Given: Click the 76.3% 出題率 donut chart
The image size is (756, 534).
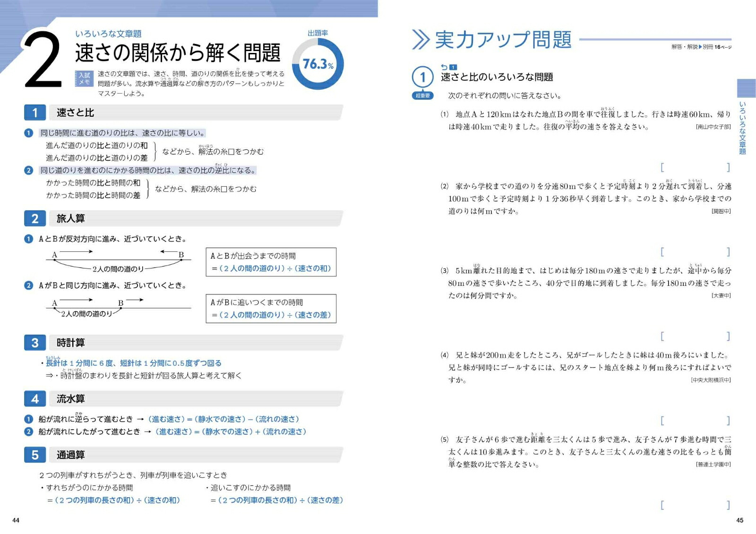Looking at the screenshot, I should coord(318,64).
